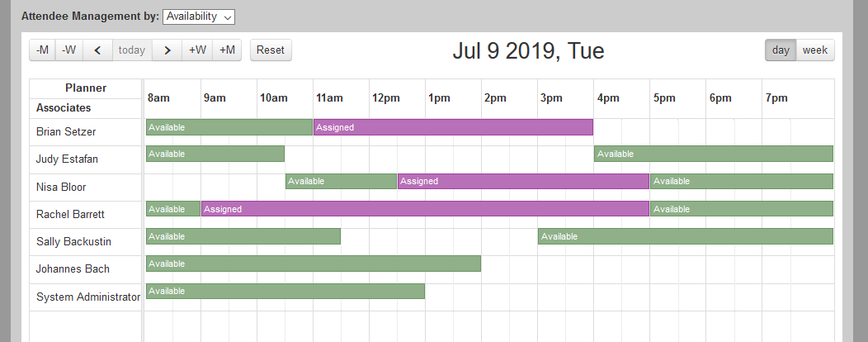This screenshot has width=868, height=342.
Task: Jump forward one week with +W
Action: point(198,50)
